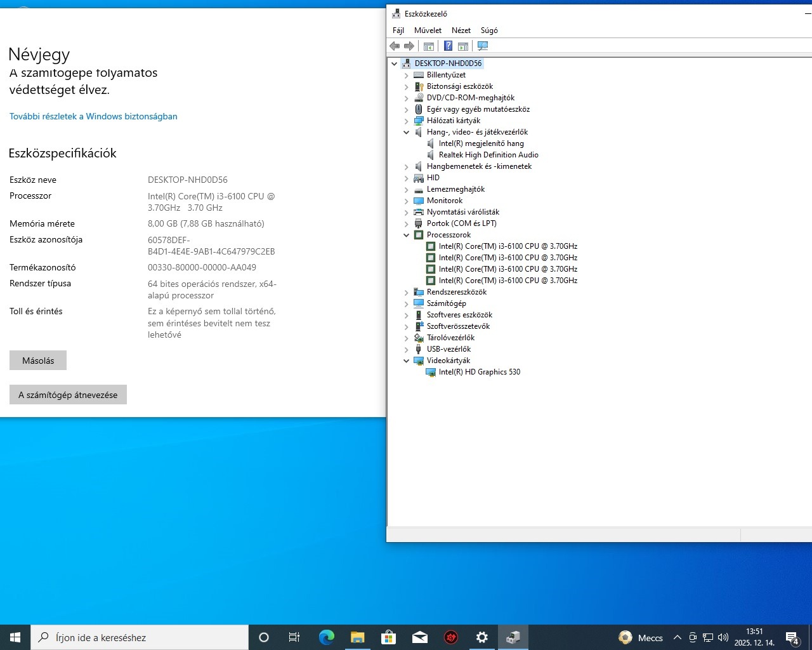Expand the DVD/CD-ROM-meghajtók category
Screen dimensions: 812x650
tap(407, 98)
